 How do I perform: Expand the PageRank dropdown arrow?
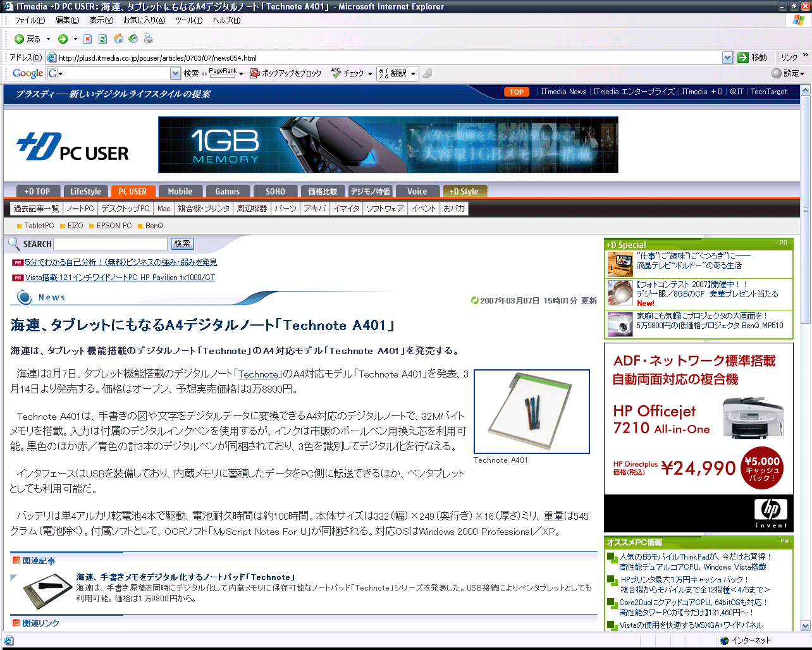pos(241,74)
